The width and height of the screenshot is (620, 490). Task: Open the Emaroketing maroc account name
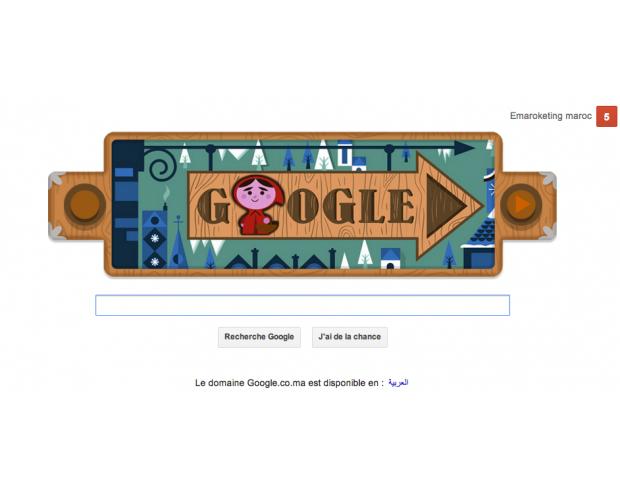551,116
